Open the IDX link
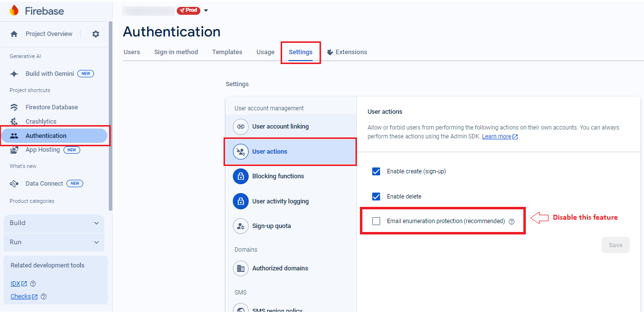Image resolution: width=644 pixels, height=330 pixels. (19, 284)
